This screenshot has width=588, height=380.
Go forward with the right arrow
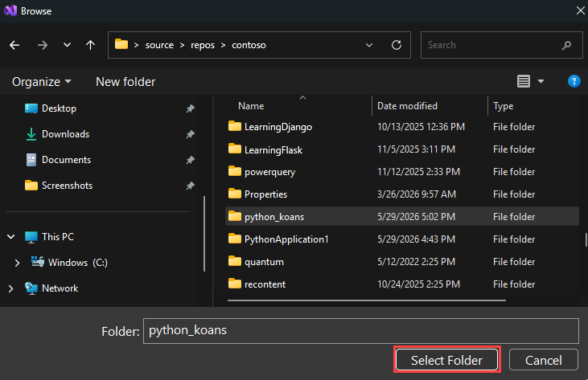(43, 45)
